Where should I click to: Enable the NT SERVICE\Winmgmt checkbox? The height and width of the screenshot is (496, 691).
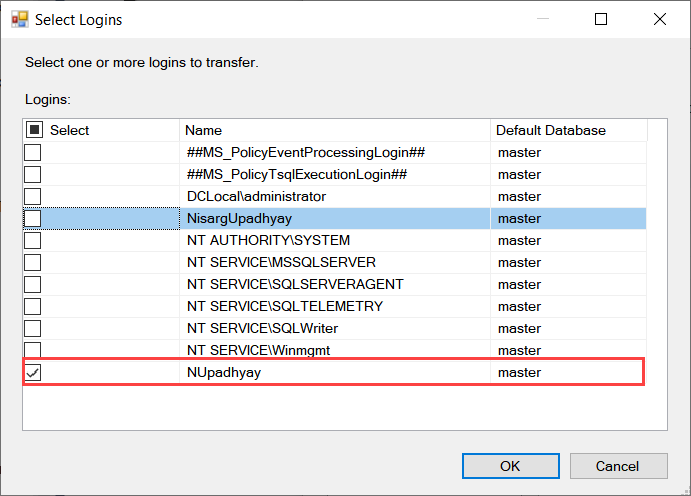click(x=33, y=350)
